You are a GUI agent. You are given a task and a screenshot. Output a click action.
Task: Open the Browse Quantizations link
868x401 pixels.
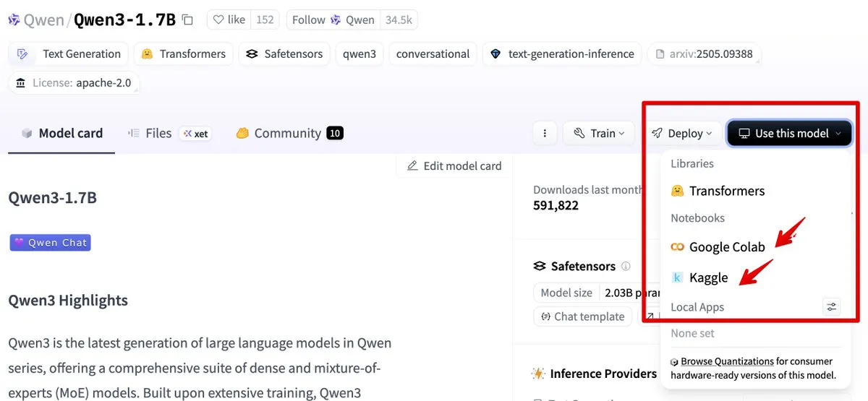pyautogui.click(x=728, y=361)
